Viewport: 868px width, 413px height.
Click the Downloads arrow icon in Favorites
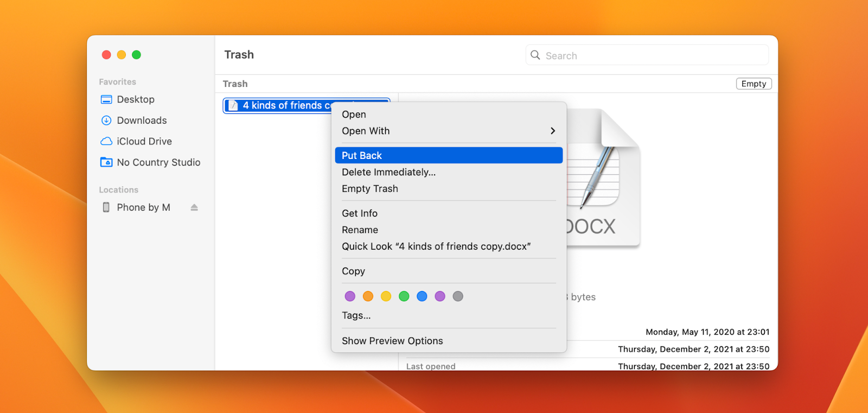(106, 120)
